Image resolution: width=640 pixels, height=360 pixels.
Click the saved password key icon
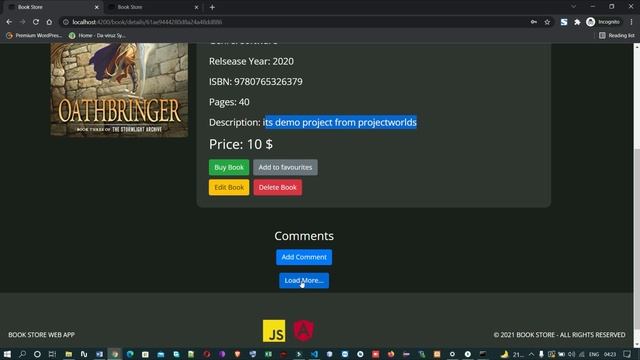coord(534,22)
